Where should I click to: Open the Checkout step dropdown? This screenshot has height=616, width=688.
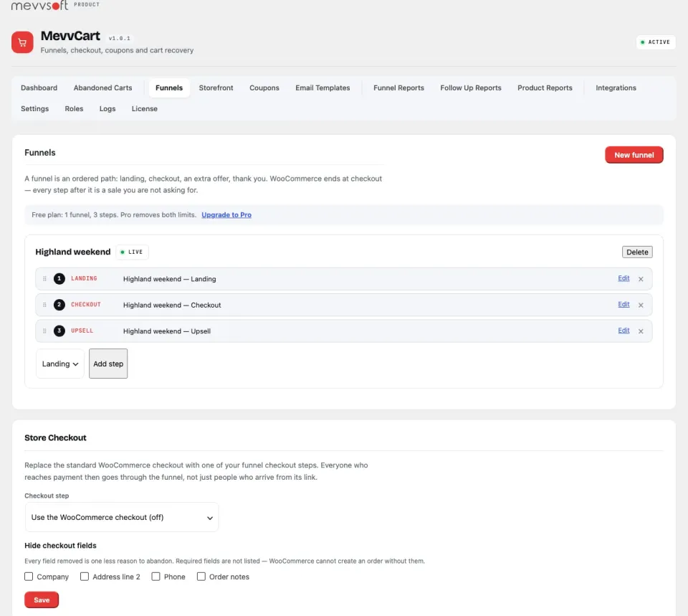coord(122,517)
